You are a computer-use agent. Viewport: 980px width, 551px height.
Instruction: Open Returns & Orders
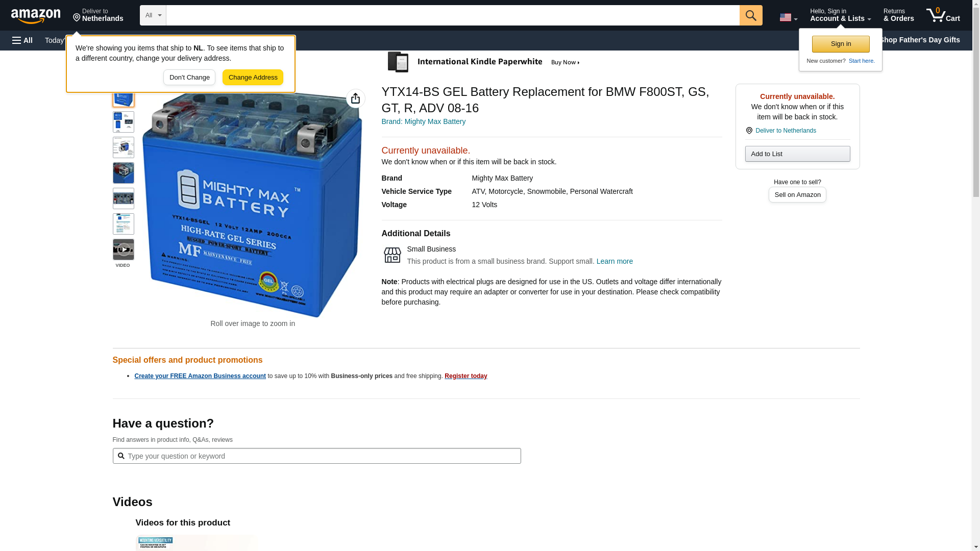click(898, 15)
